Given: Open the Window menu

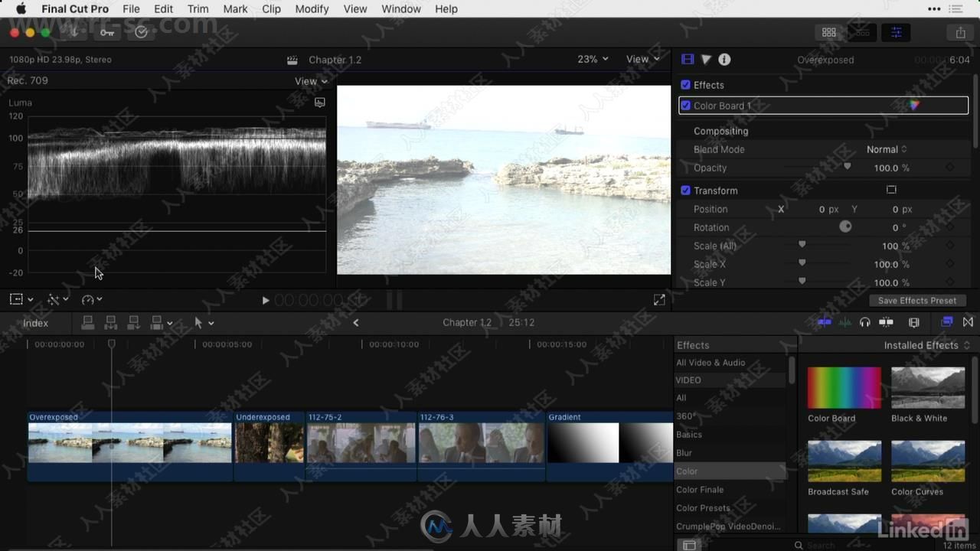Looking at the screenshot, I should (x=401, y=9).
